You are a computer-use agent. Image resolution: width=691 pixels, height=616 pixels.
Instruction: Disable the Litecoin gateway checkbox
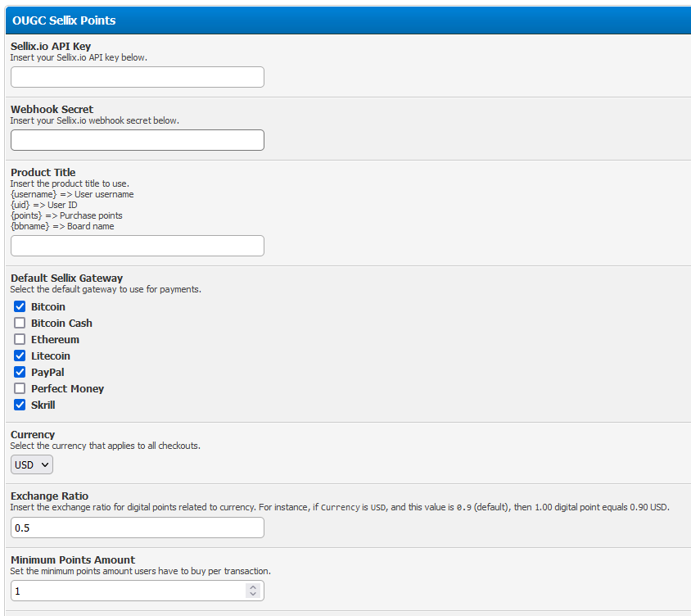point(20,356)
